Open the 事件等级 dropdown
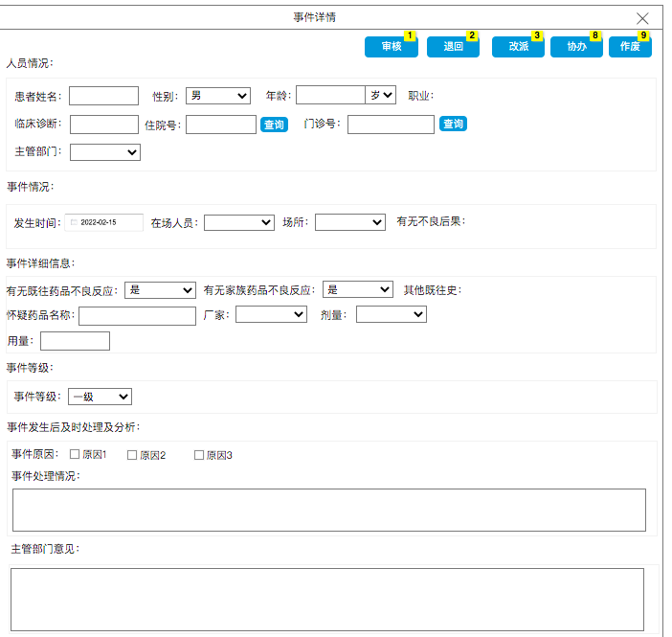The height and width of the screenshot is (637, 672). coord(100,397)
